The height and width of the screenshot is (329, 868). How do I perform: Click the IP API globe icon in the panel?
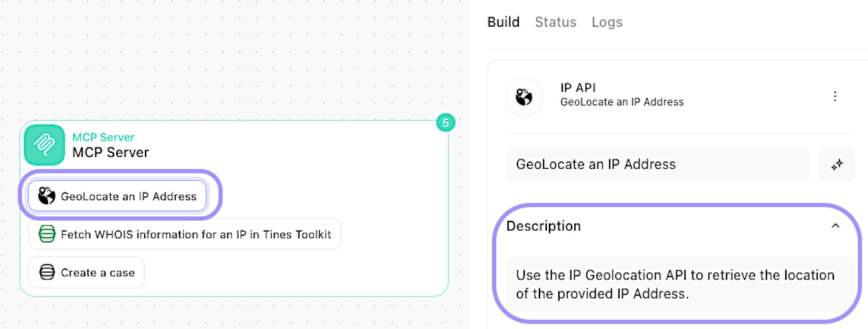tap(524, 97)
